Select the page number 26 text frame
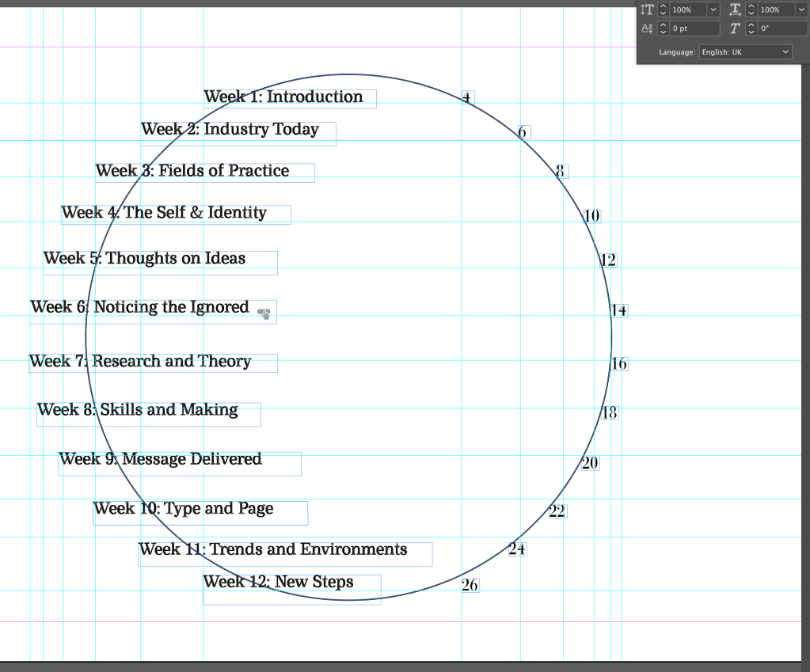Viewport: 810px width, 672px height. pos(470,586)
